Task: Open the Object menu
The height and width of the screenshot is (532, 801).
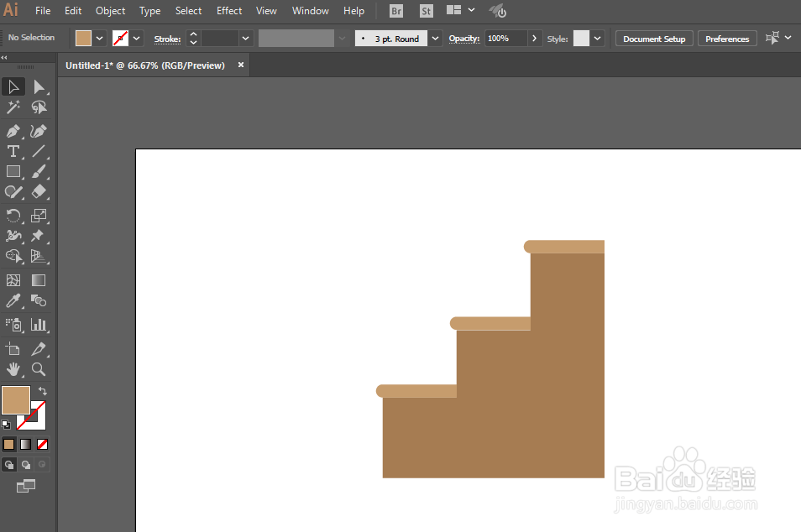Action: 110,11
